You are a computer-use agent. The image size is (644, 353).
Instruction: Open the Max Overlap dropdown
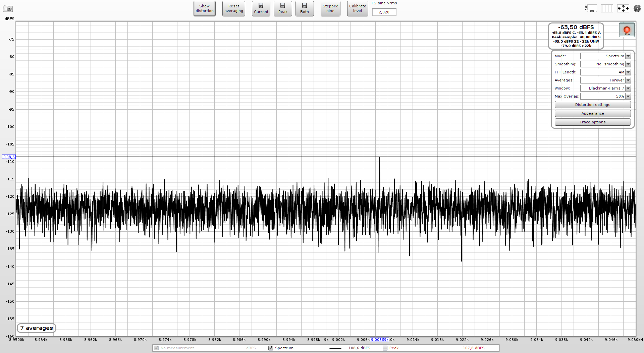[x=605, y=96]
